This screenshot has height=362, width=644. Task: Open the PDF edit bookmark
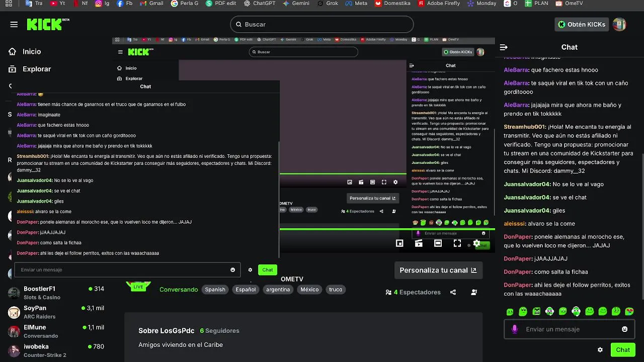coord(220,3)
